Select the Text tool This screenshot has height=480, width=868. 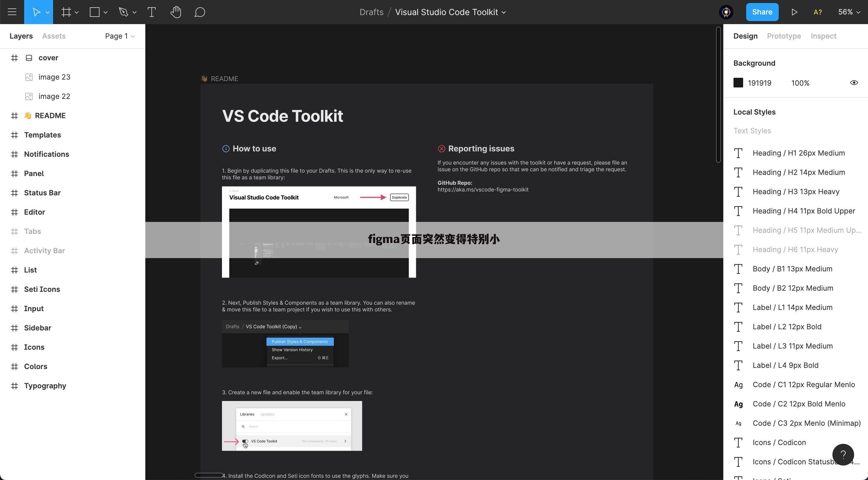tap(152, 12)
